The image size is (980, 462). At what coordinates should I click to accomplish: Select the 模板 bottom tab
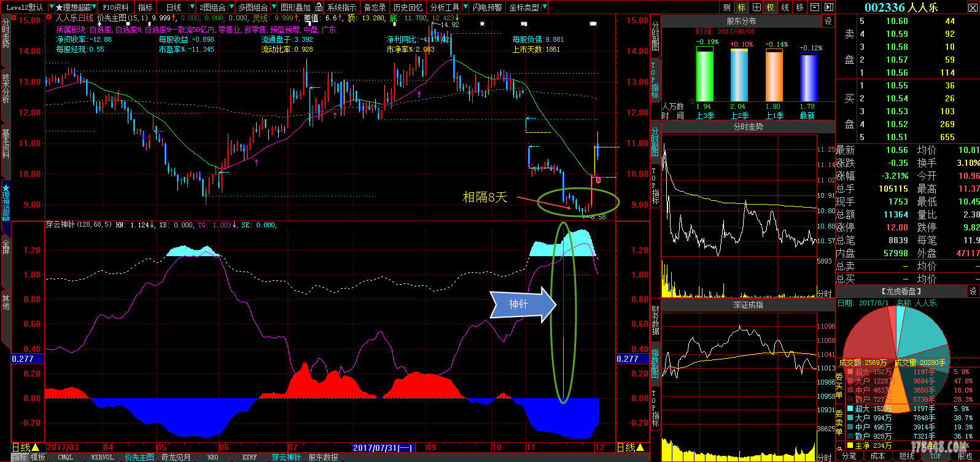click(x=38, y=457)
